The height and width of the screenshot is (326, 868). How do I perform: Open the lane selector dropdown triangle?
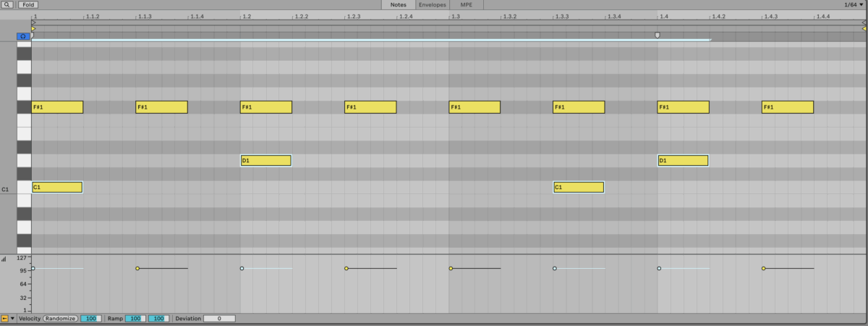click(12, 319)
